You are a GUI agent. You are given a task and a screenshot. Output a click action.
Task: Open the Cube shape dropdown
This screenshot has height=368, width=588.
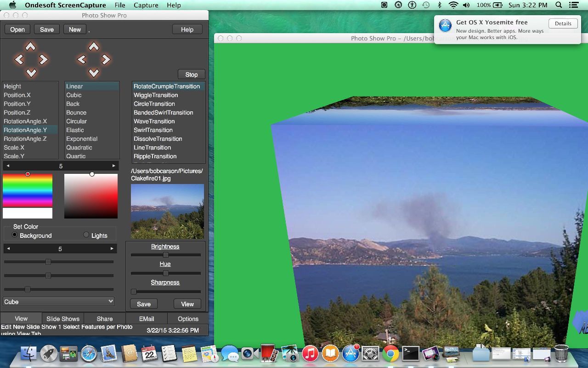58,301
